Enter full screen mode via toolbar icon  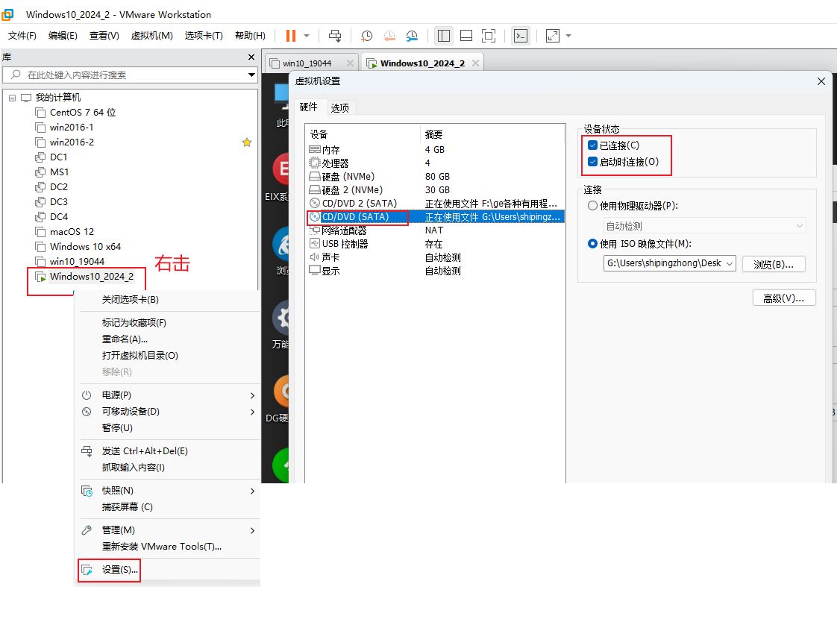489,36
